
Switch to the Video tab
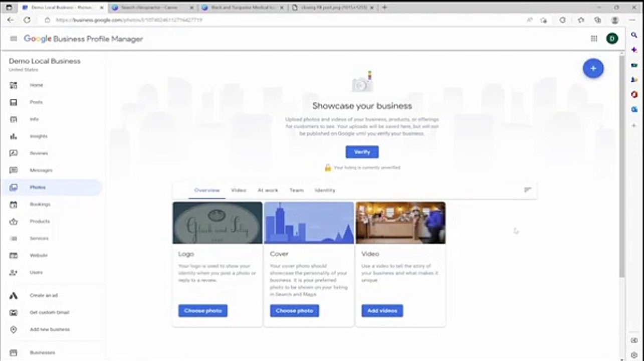[x=239, y=191]
